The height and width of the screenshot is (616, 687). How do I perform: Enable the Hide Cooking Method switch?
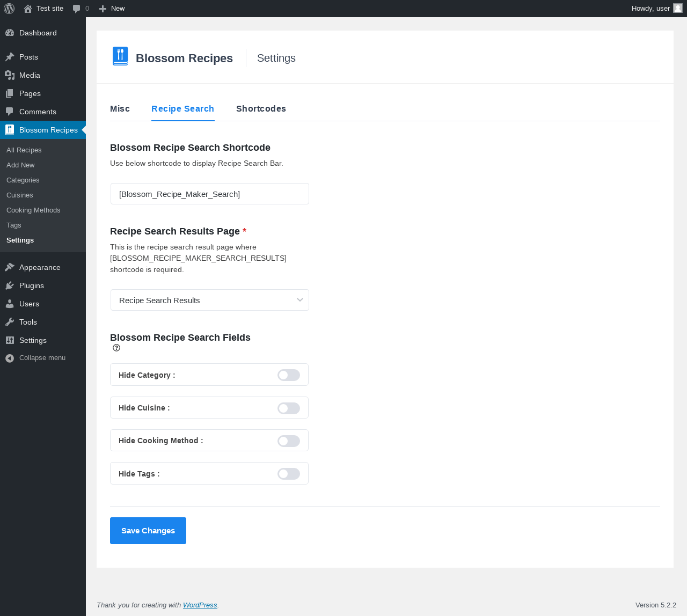tap(289, 441)
